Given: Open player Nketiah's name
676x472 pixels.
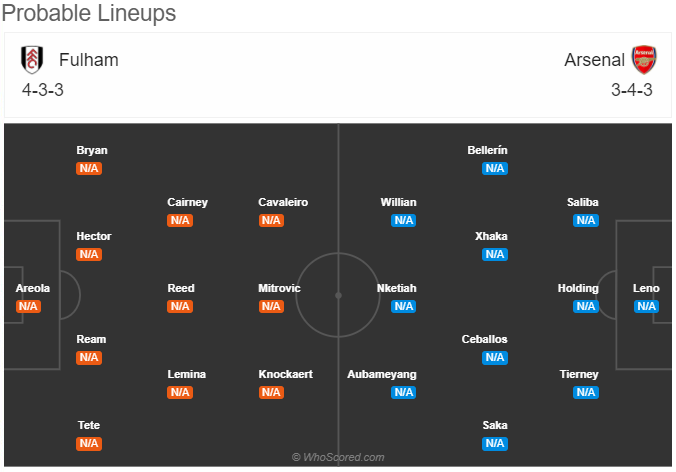Looking at the screenshot, I should click(397, 288).
